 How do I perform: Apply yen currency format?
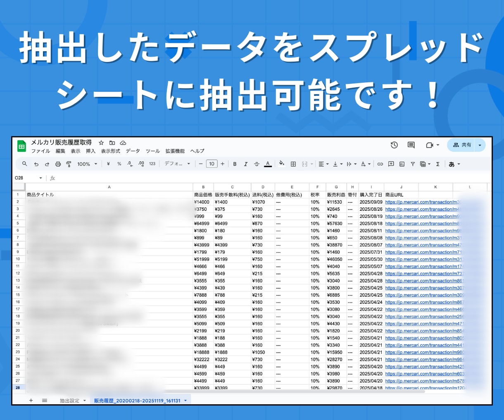click(x=108, y=164)
